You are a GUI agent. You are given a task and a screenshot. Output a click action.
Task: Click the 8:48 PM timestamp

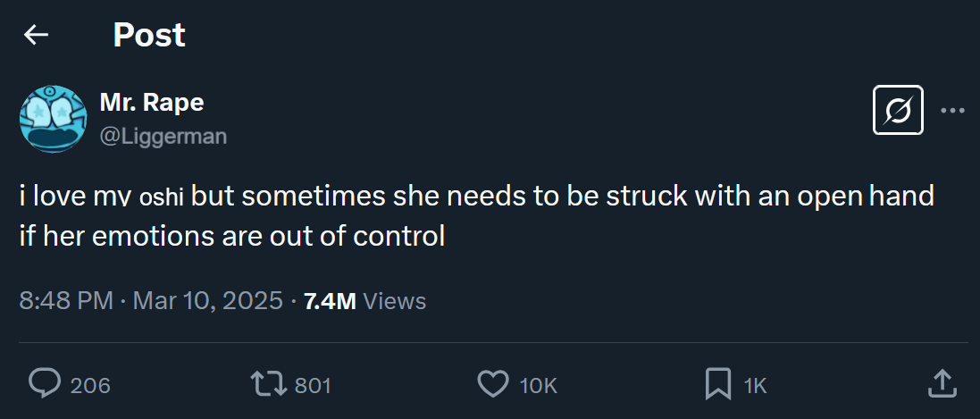(66, 301)
